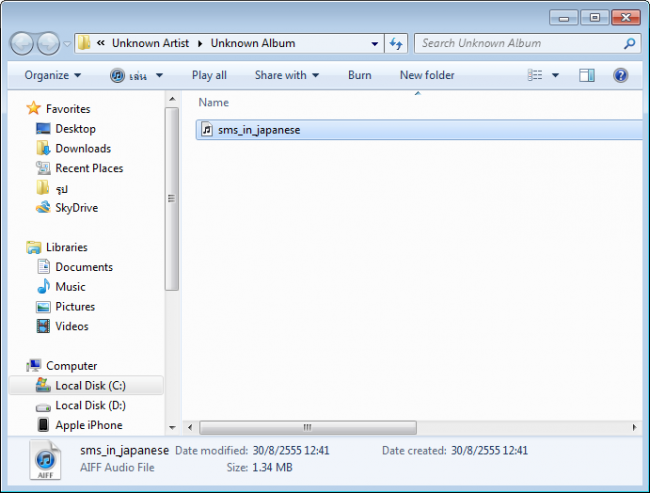Click the Libraries icon
The image size is (650, 493).
[33, 248]
